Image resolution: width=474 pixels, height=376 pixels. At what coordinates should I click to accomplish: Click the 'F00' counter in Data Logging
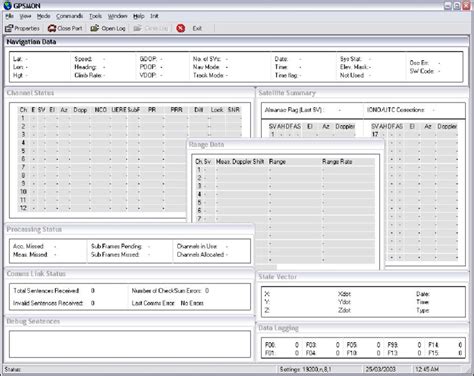(x=282, y=345)
